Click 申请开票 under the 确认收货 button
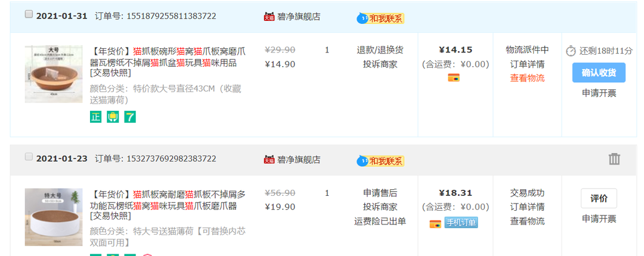644x256 pixels. pyautogui.click(x=599, y=93)
